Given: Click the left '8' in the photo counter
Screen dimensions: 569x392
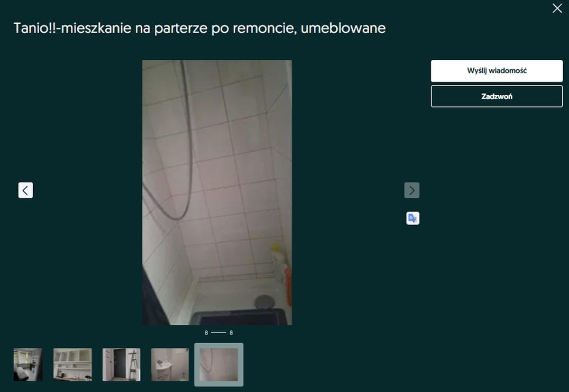Looking at the screenshot, I should (206, 333).
